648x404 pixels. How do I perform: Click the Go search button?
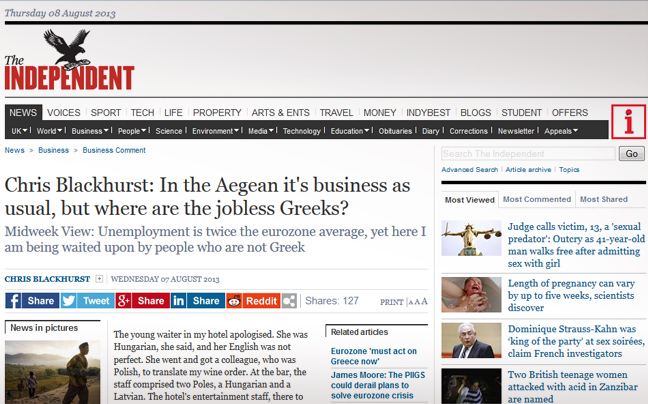[x=631, y=154]
